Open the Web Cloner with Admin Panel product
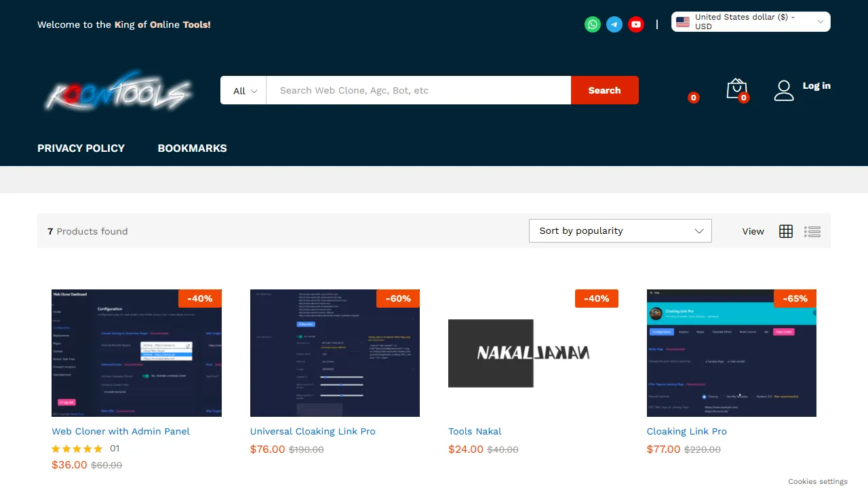Viewport: 868px width, 488px height. pyautogui.click(x=121, y=431)
